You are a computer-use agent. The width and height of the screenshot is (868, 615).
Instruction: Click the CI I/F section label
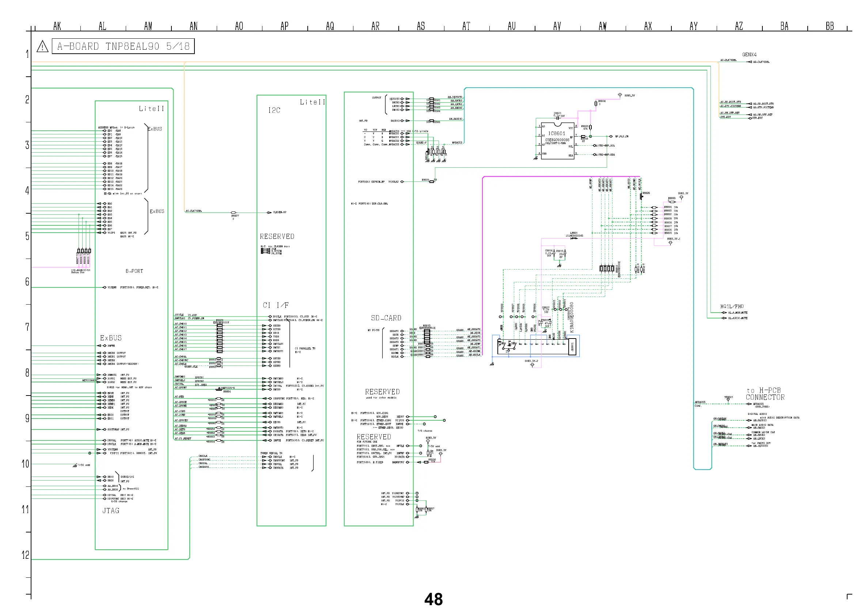[x=276, y=305]
